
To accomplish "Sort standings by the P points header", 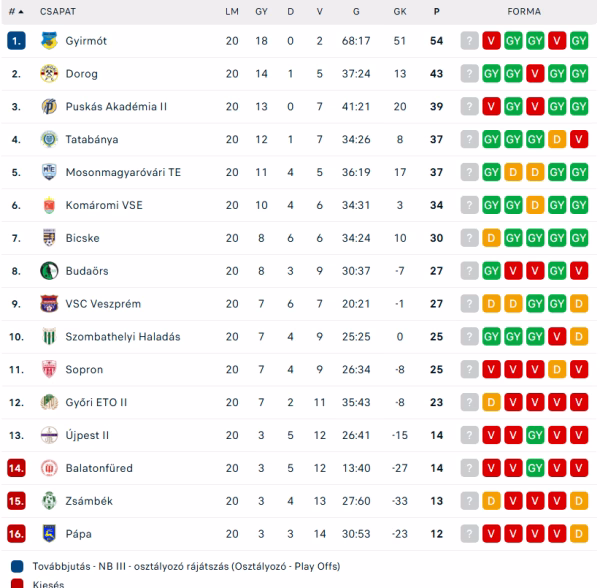I will click(x=437, y=12).
